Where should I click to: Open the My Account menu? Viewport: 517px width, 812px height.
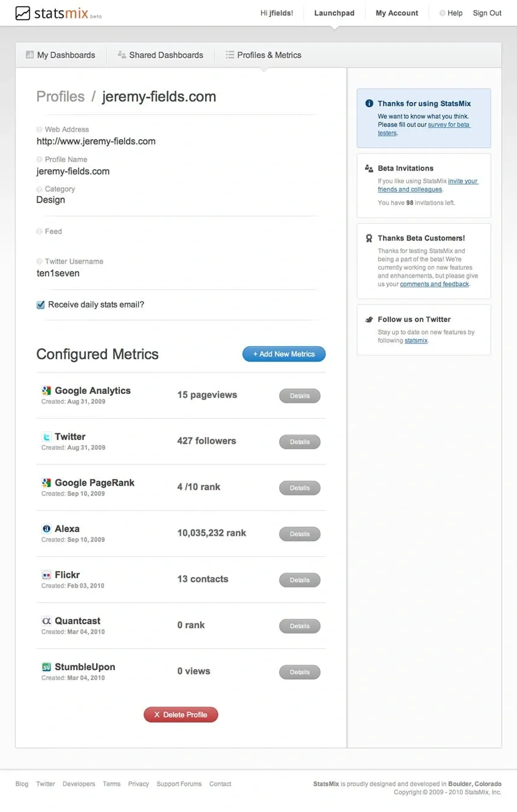click(397, 13)
